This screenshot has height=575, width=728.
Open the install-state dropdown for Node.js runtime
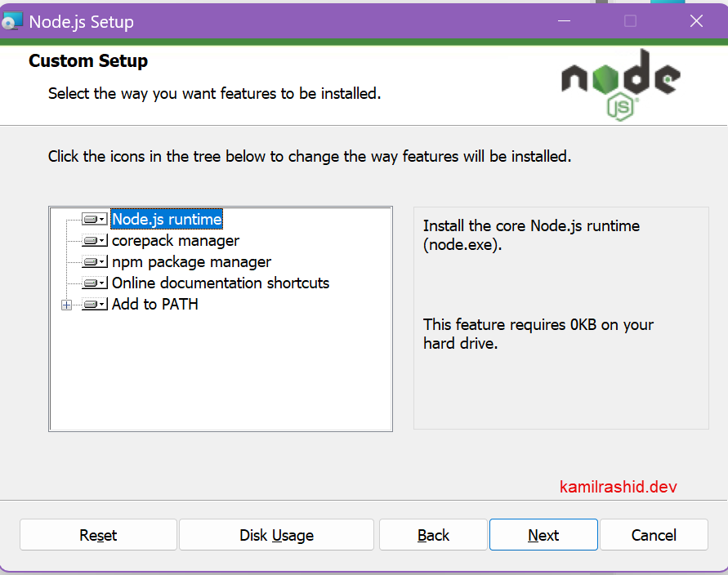pyautogui.click(x=101, y=219)
